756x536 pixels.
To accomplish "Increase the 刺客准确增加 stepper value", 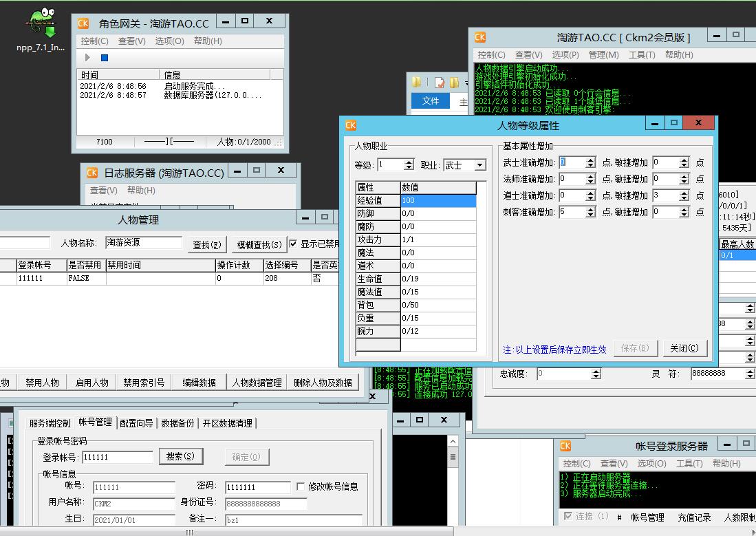I will pos(590,209).
